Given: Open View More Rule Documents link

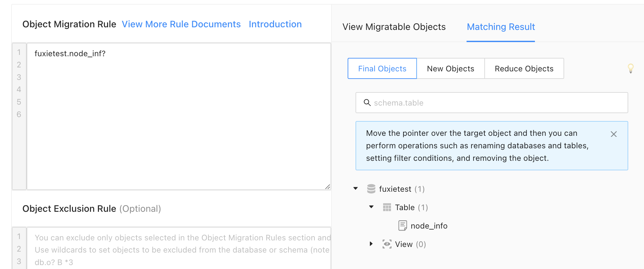Looking at the screenshot, I should click(x=181, y=24).
